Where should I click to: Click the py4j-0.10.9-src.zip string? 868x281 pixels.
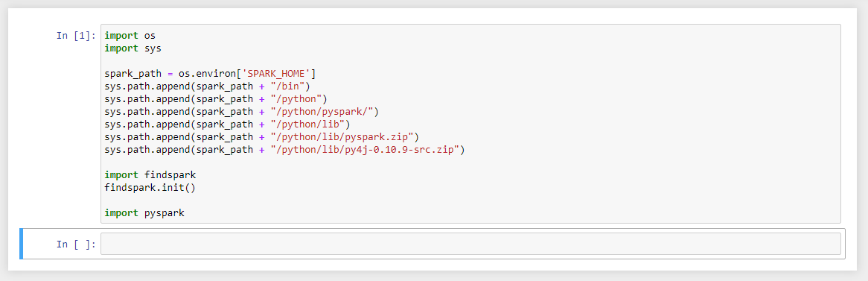[364, 151]
